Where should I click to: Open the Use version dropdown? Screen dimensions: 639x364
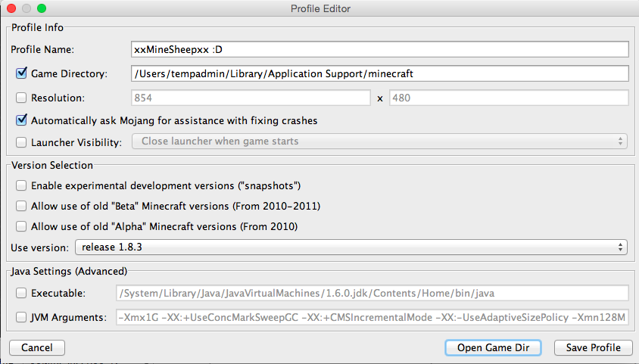(x=351, y=247)
